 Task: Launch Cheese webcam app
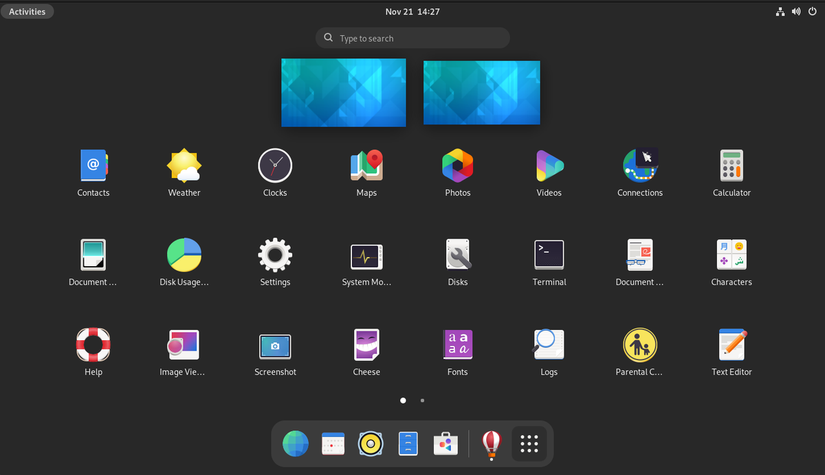[x=366, y=351]
